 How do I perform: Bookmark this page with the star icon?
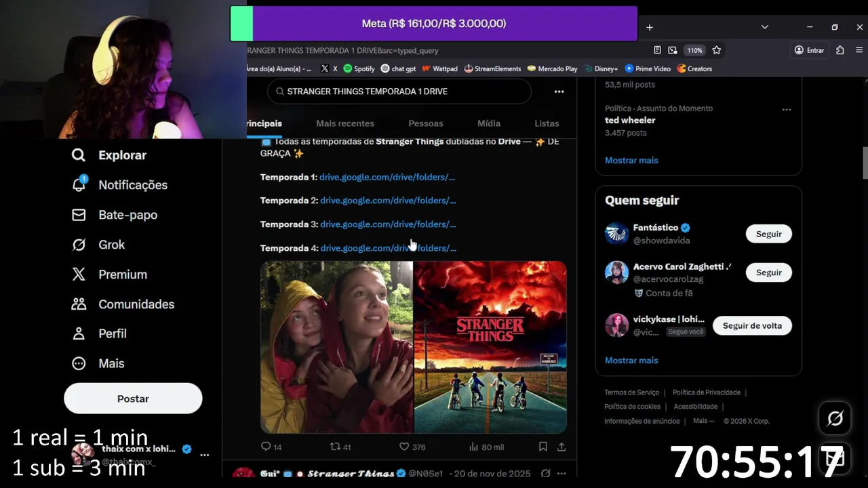coord(716,50)
